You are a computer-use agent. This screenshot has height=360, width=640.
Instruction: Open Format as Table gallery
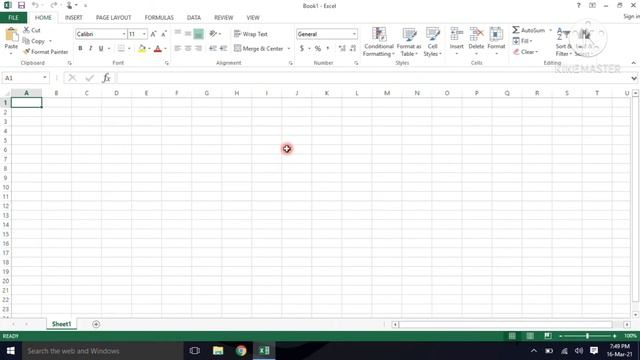[409, 42]
